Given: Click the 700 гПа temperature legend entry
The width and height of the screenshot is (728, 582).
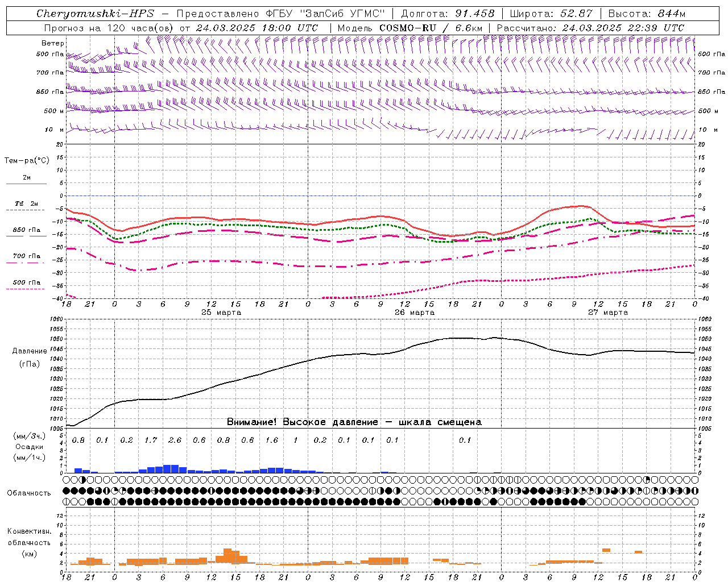Looking at the screenshot, I should coord(26,256).
